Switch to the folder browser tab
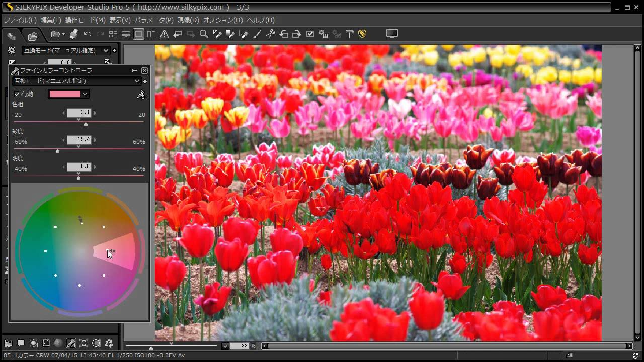Screen dimensions: 644x362 pyautogui.click(x=32, y=36)
